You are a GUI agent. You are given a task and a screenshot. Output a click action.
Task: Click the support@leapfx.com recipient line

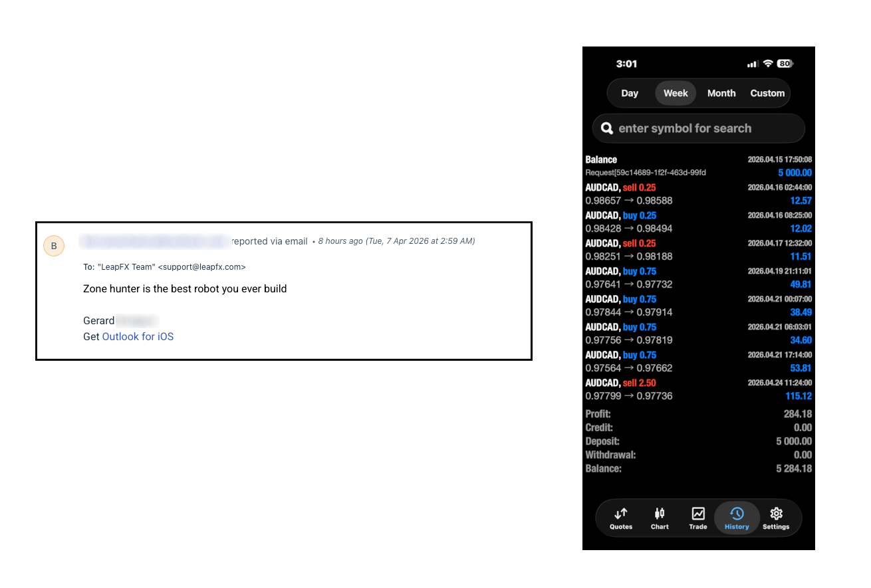pyautogui.click(x=164, y=267)
